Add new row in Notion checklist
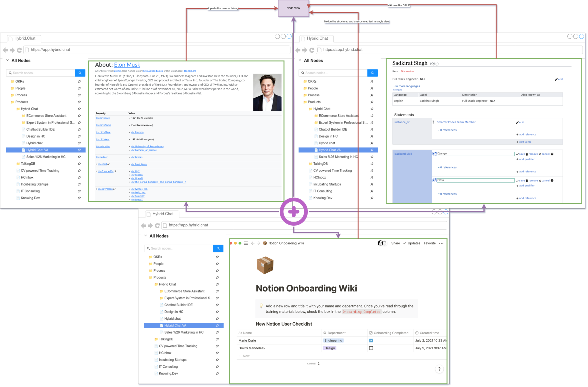This screenshot has width=588, height=387. [x=244, y=356]
